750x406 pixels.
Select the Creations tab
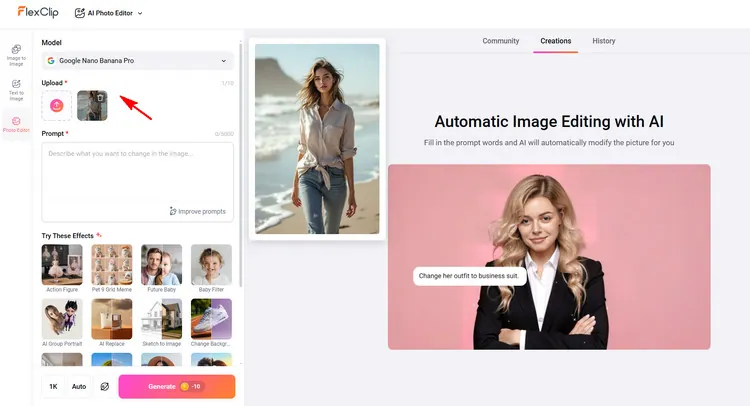555,41
